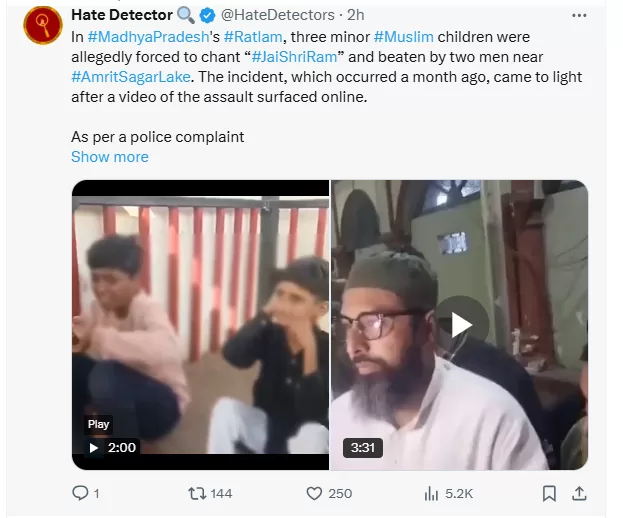Open the left video thumbnail of two boys
This screenshot has height=518, width=623.
point(200,324)
